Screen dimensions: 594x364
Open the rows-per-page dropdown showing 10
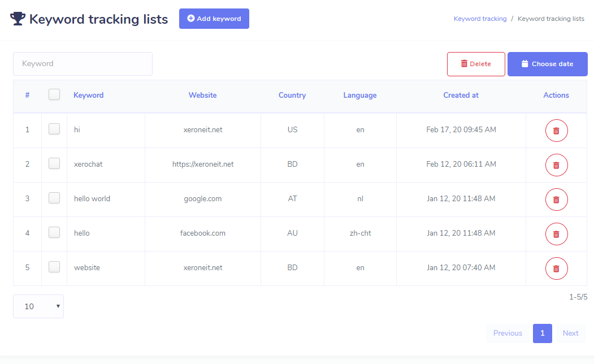click(x=38, y=306)
